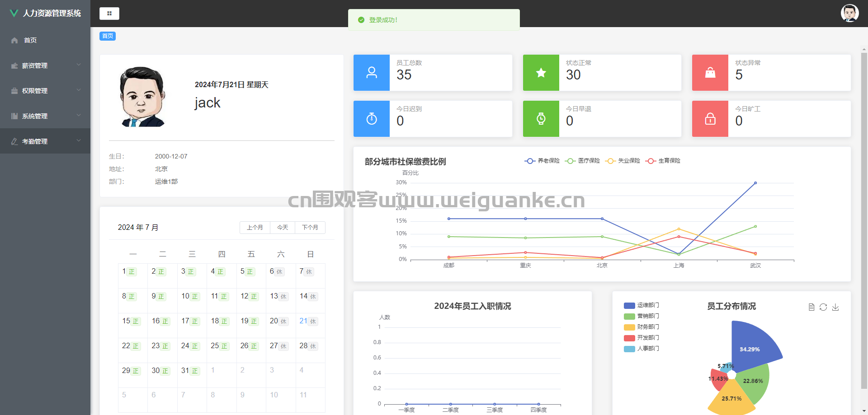Click the 状态正常 star icon tile

point(541,73)
